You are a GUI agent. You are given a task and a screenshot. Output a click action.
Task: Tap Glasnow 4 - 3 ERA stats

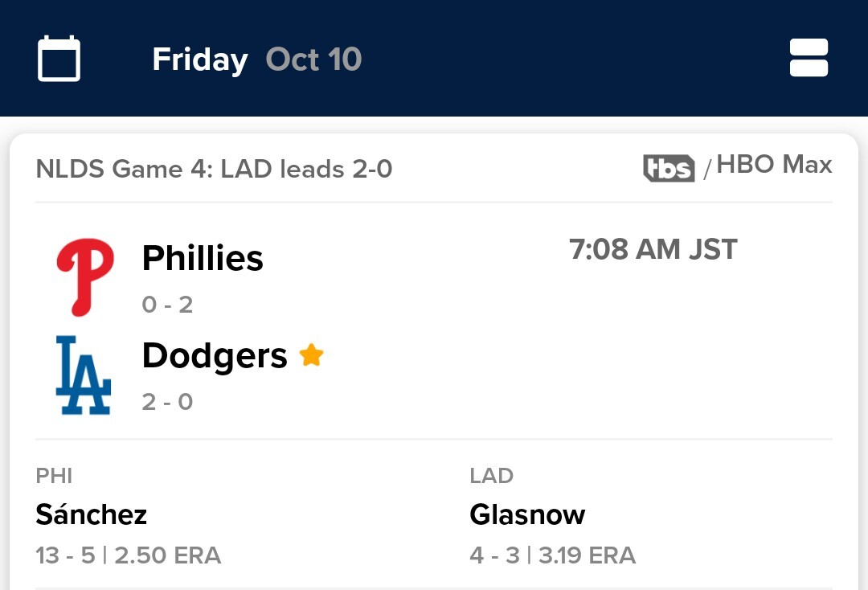[x=552, y=555]
